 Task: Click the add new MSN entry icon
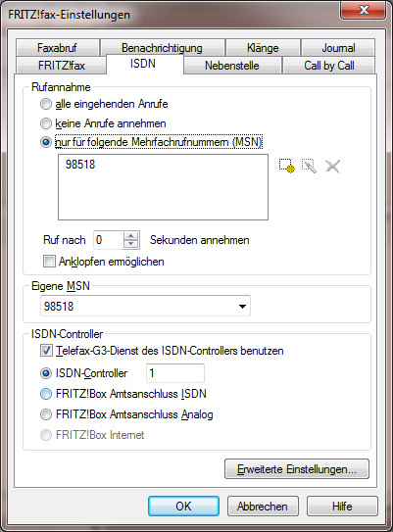[287, 166]
